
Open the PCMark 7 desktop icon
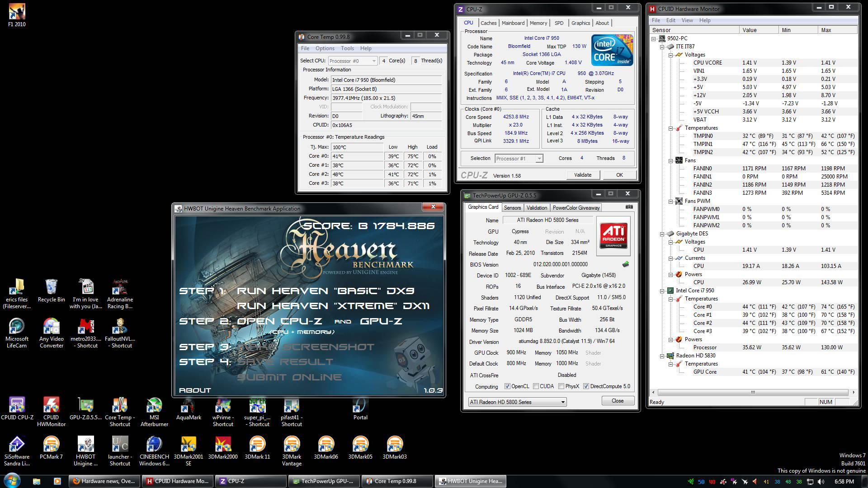pyautogui.click(x=51, y=448)
